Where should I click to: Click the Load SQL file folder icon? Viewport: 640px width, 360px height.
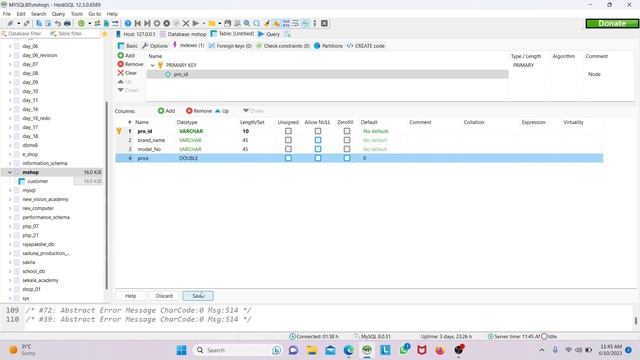(x=212, y=23)
